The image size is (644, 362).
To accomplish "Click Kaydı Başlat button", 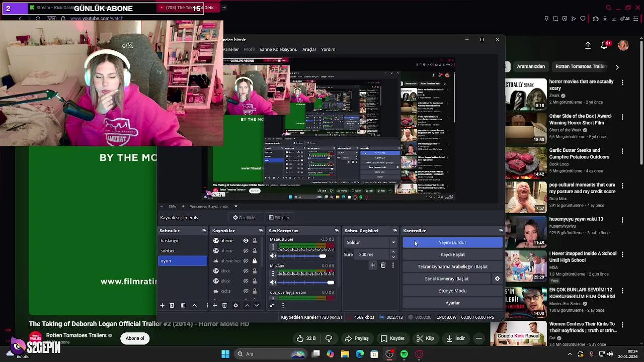I will click(452, 254).
